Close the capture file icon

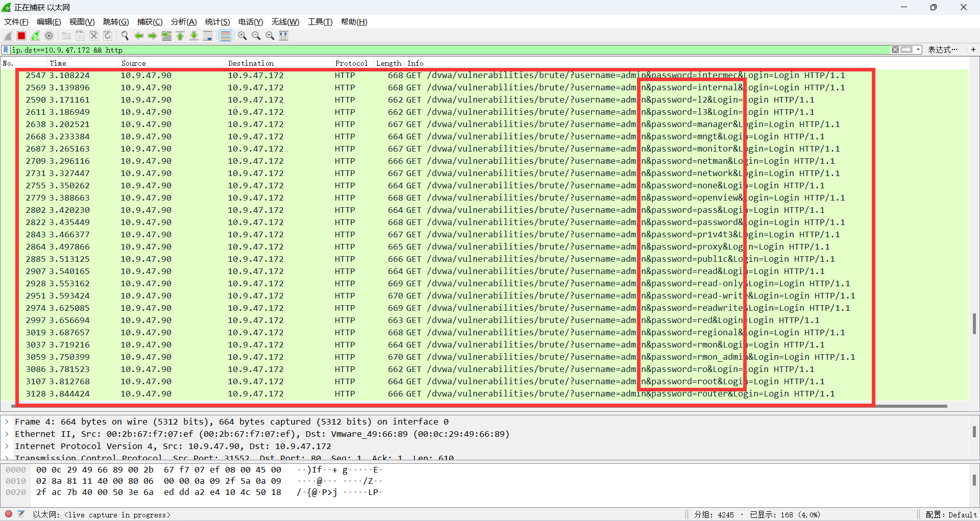(x=94, y=36)
